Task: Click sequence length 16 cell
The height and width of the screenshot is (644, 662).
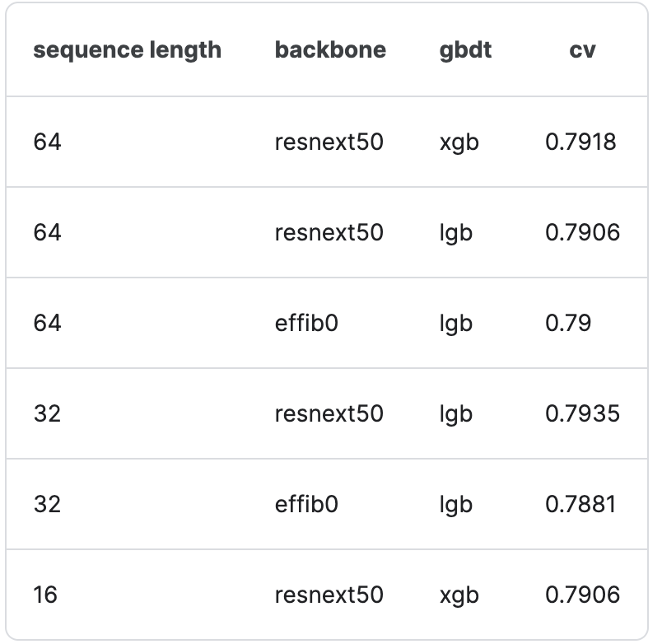Action: (45, 595)
